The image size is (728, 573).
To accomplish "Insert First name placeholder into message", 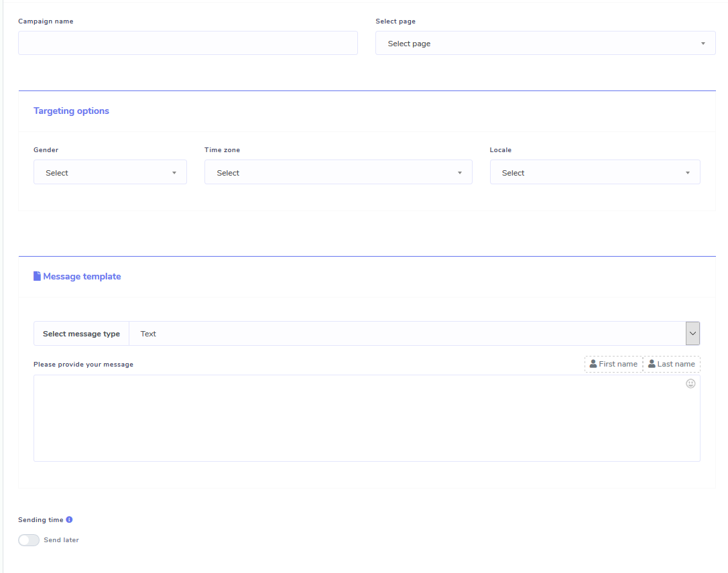I will (614, 364).
